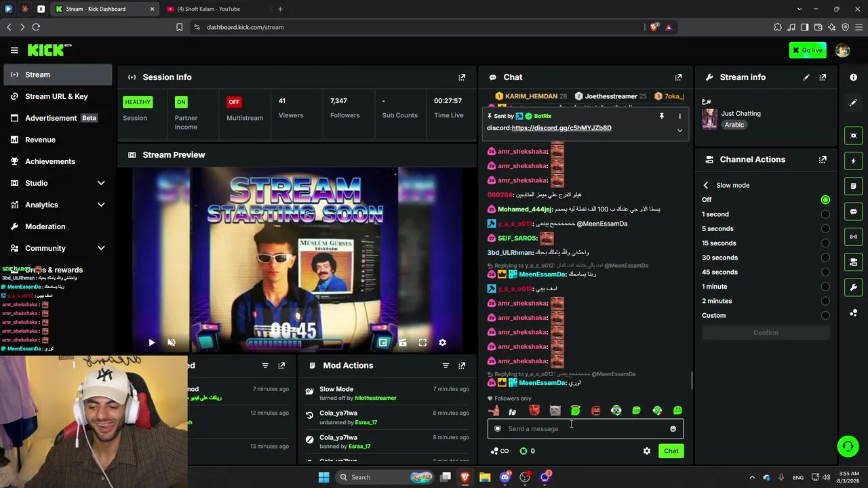
Task: Click the green Go live button
Action: pyautogui.click(x=808, y=50)
